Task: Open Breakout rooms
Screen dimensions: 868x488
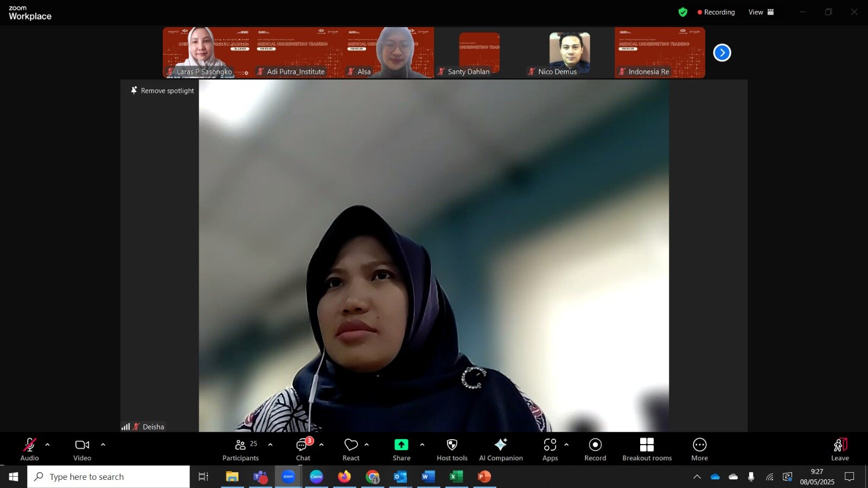Action: (647, 450)
